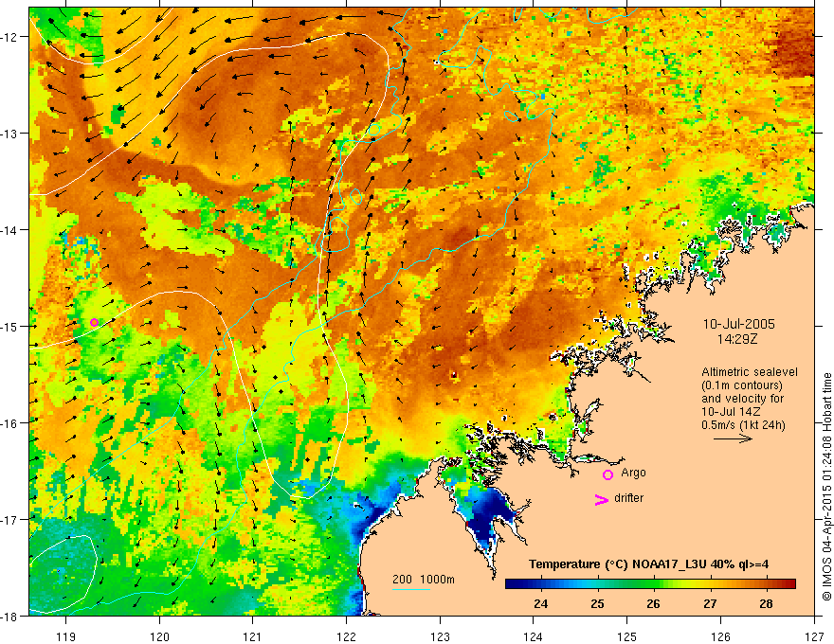Click the latitude axis label -15

[9, 326]
